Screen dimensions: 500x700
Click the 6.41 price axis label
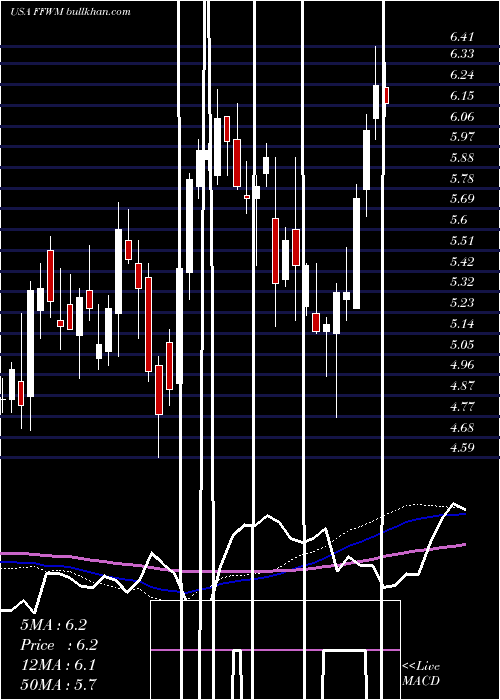462,37
